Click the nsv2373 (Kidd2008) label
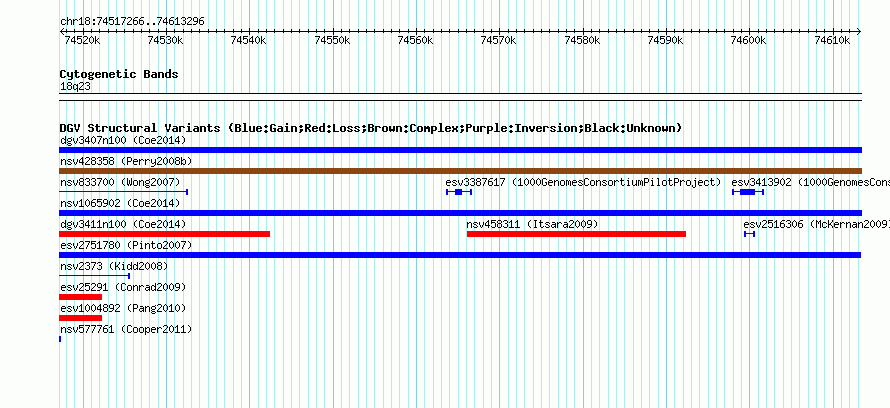This screenshot has width=890, height=408. point(114,266)
